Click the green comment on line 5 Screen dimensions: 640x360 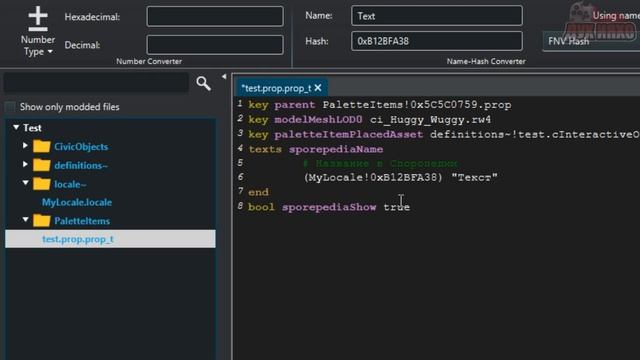click(380, 164)
